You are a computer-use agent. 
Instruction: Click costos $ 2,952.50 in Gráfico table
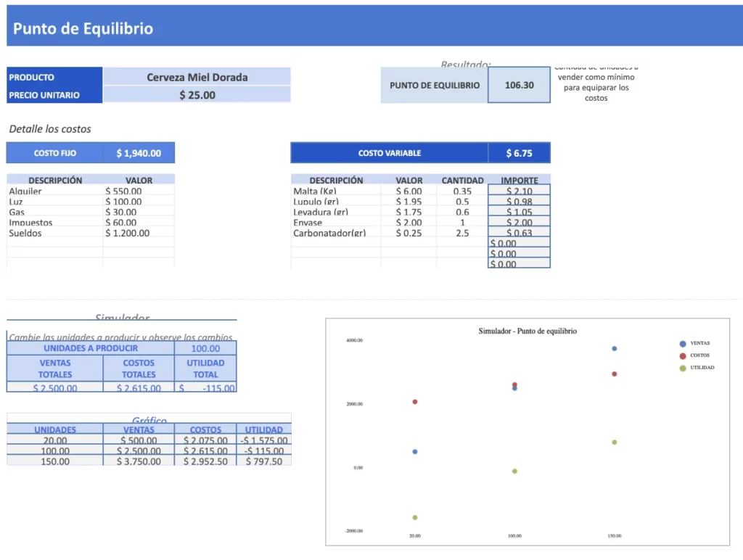click(205, 461)
